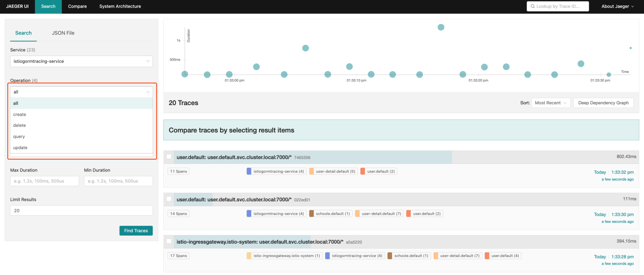644x275 pixels.
Task: Click the chevron arrow of the Service dropdown
Action: coord(148,61)
